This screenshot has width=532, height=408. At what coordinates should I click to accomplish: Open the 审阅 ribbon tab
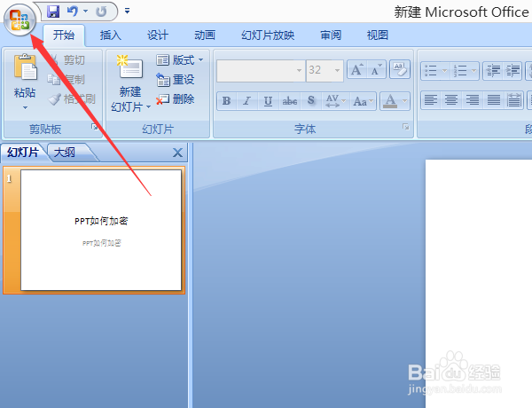click(331, 35)
